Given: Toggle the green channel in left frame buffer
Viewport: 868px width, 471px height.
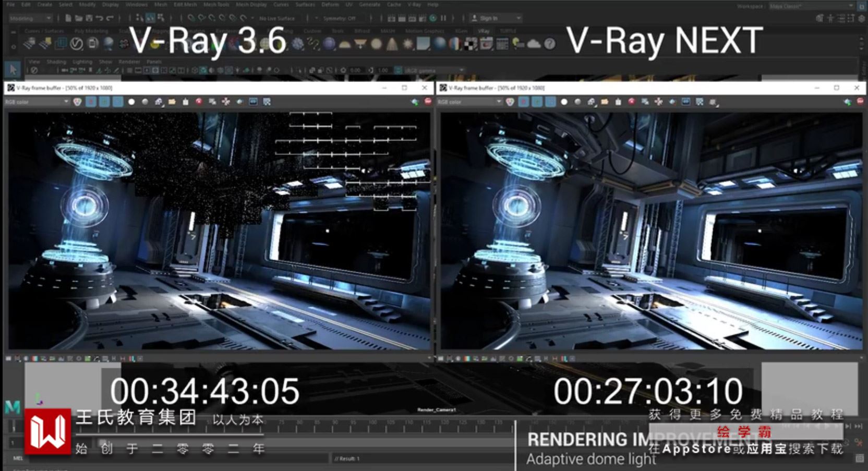Looking at the screenshot, I should pos(104,102).
